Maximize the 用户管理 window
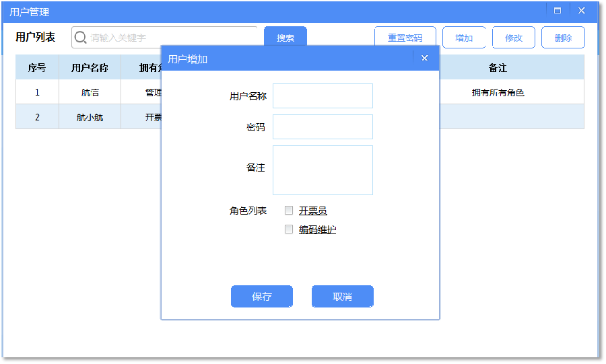 click(x=558, y=10)
